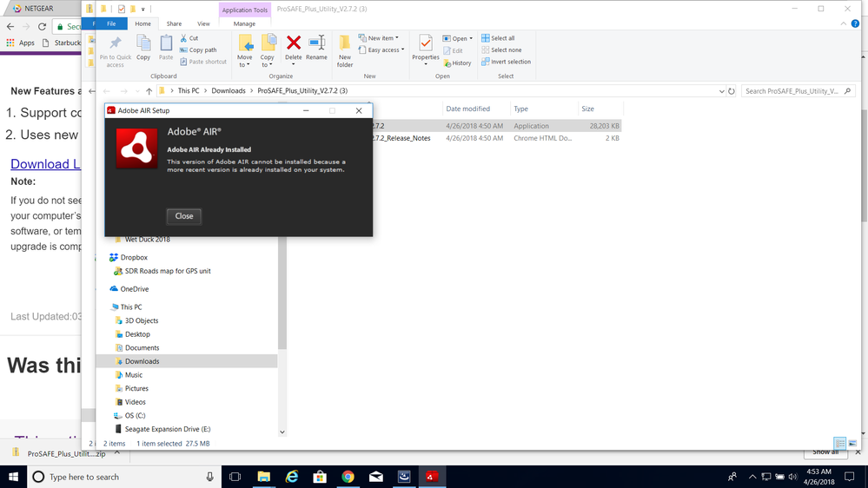
Task: Open Microsoft Store taskbar icon
Action: coord(320,477)
